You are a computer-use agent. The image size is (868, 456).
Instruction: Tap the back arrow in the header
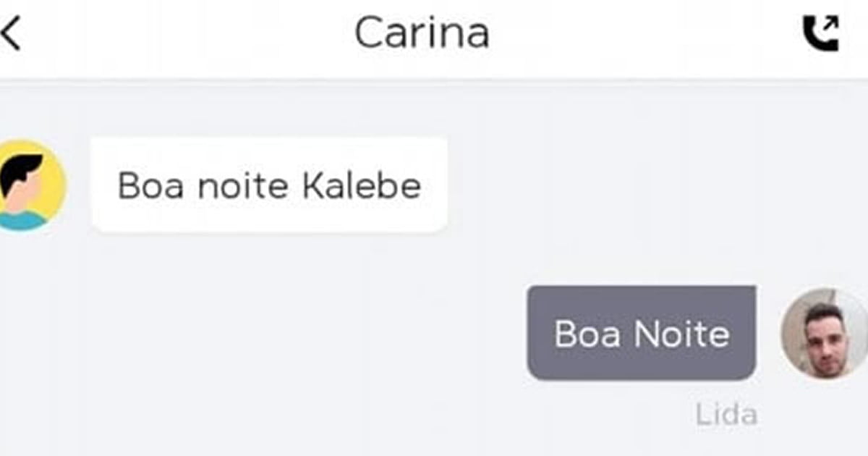[11, 34]
